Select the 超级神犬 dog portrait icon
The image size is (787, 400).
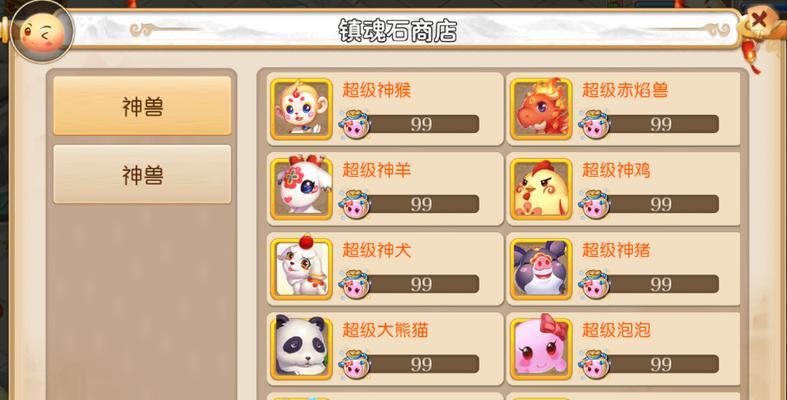point(301,269)
